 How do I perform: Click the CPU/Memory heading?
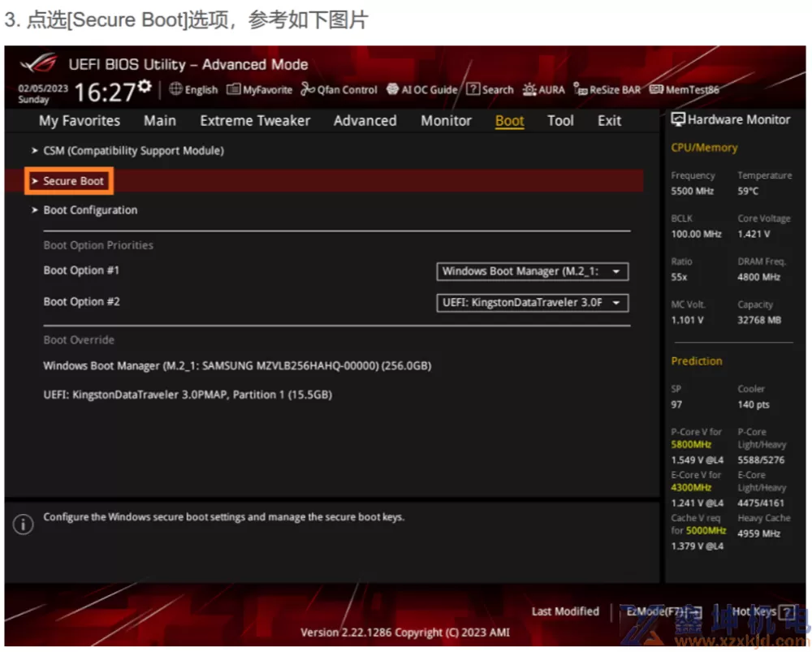[704, 148]
